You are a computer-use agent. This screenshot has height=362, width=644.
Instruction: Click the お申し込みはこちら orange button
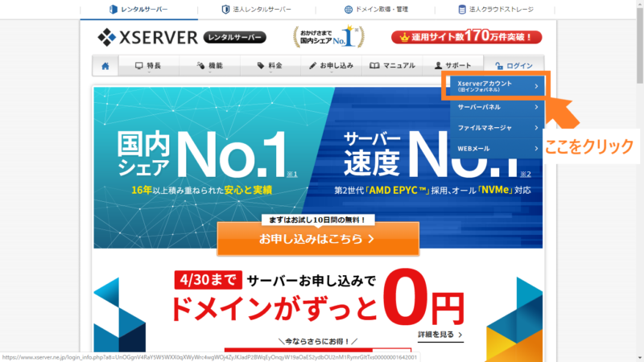pos(318,239)
